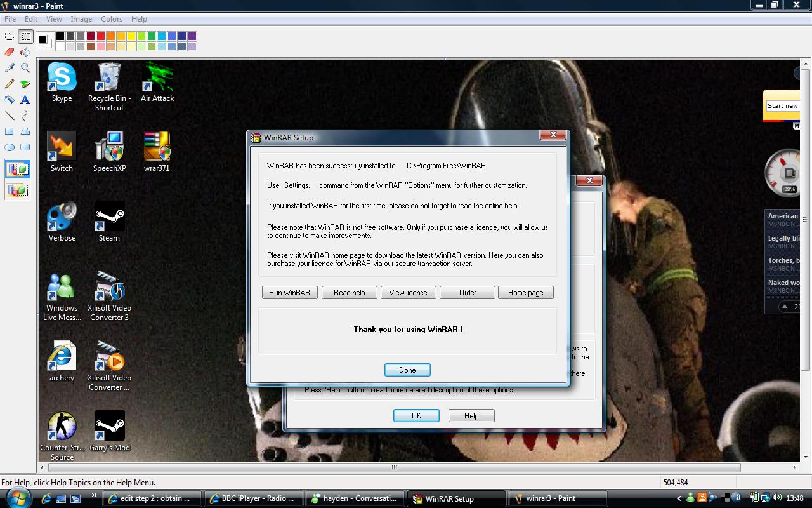Click the Skype desktop icon in canvas

[62, 83]
